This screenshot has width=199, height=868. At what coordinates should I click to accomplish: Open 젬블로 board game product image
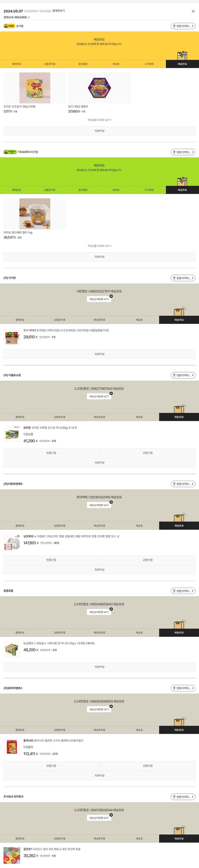(x=99, y=88)
